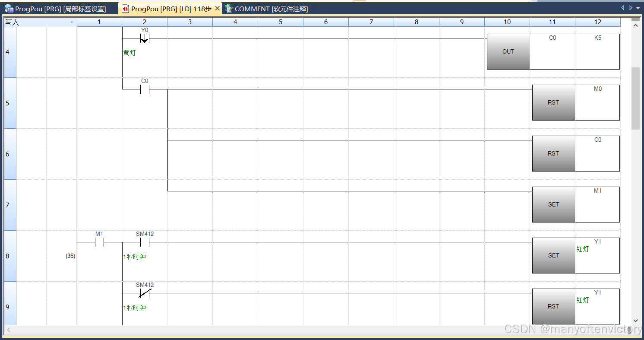Open the active-documents list dropdown arrow

[x=638, y=8]
